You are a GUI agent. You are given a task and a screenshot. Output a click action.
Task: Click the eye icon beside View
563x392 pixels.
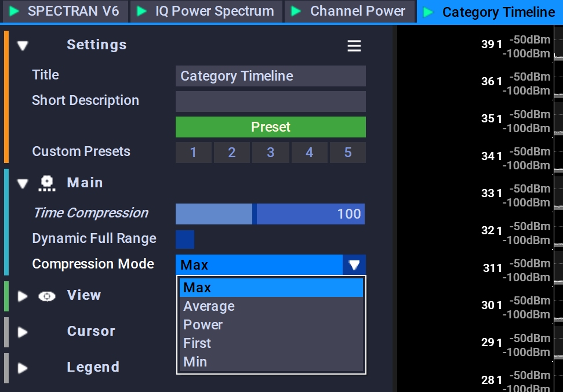tap(47, 296)
